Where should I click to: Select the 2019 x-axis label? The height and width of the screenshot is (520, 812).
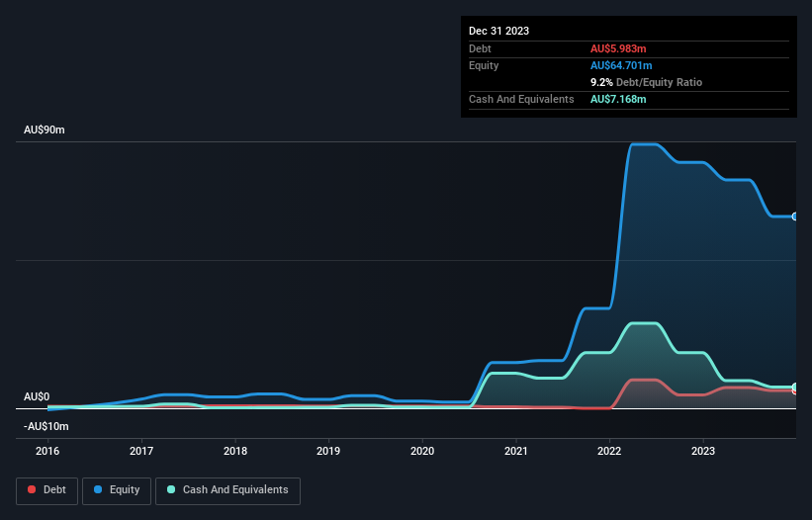tap(328, 451)
